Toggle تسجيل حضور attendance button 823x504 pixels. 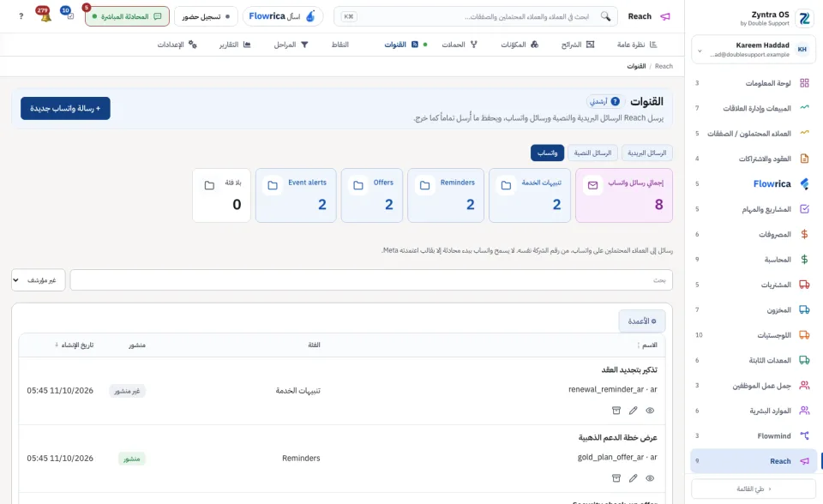click(x=206, y=16)
